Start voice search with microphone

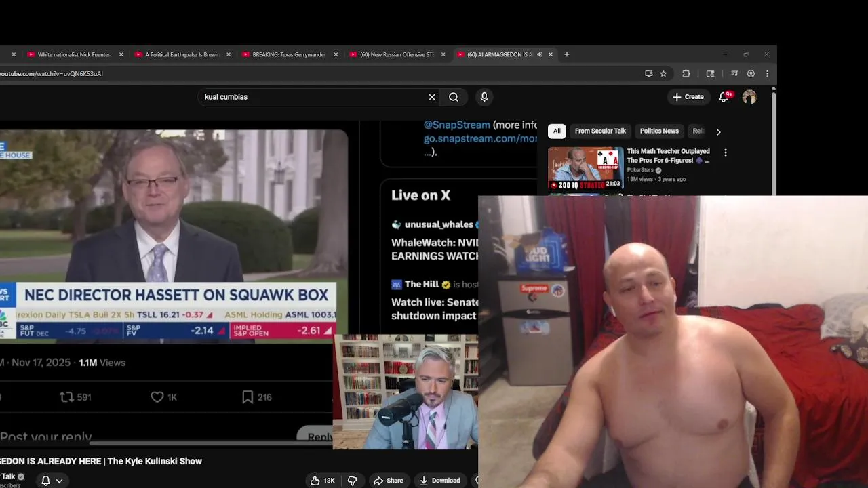pos(484,97)
